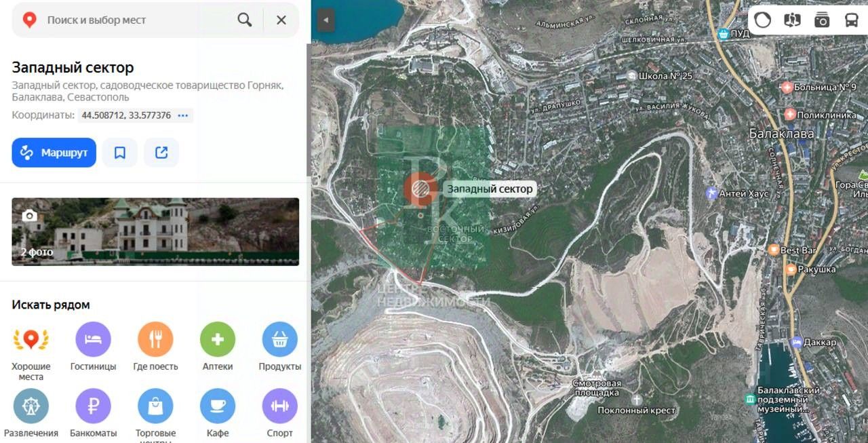
Task: Click the 'Балаклава' town label
Action: [x=781, y=134]
